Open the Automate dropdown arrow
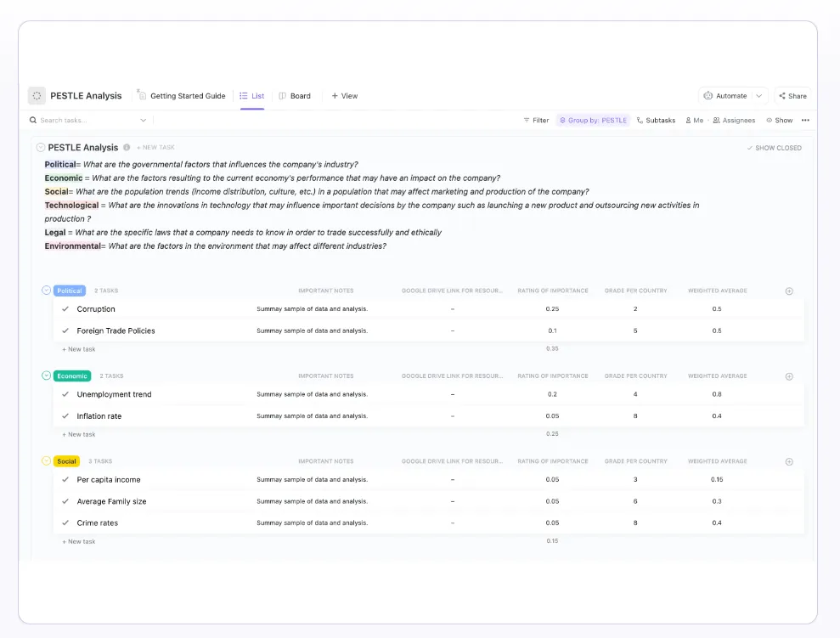The image size is (840, 638). pos(759,96)
